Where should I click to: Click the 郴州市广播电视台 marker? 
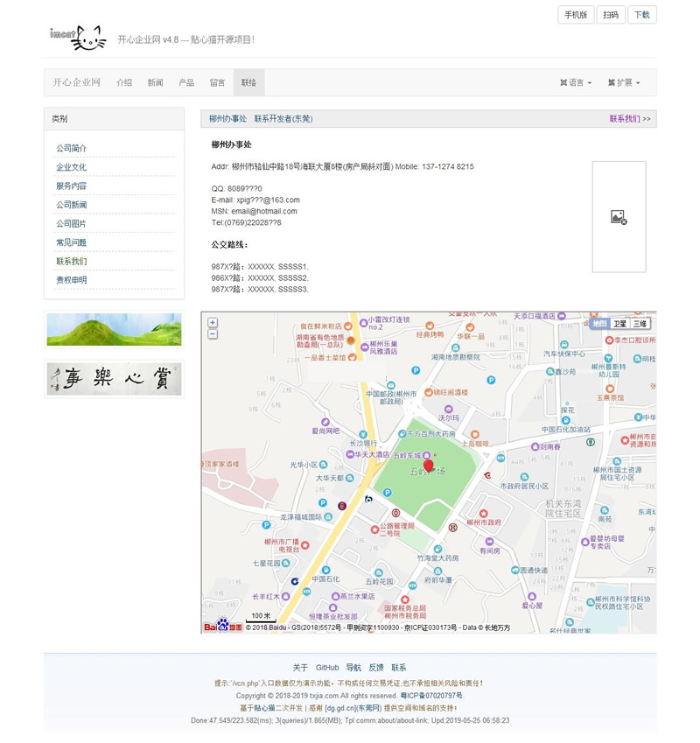tap(305, 545)
